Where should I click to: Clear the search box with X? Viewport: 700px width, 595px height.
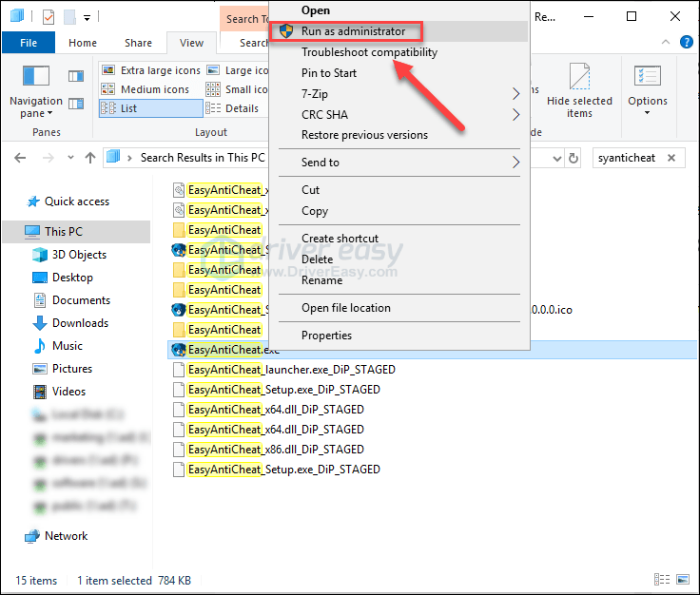[671, 158]
